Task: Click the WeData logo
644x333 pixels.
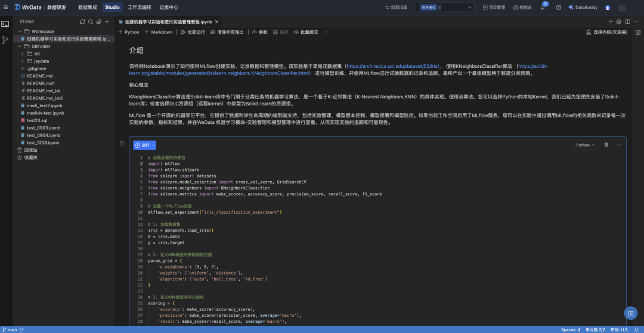Action: click(x=29, y=7)
